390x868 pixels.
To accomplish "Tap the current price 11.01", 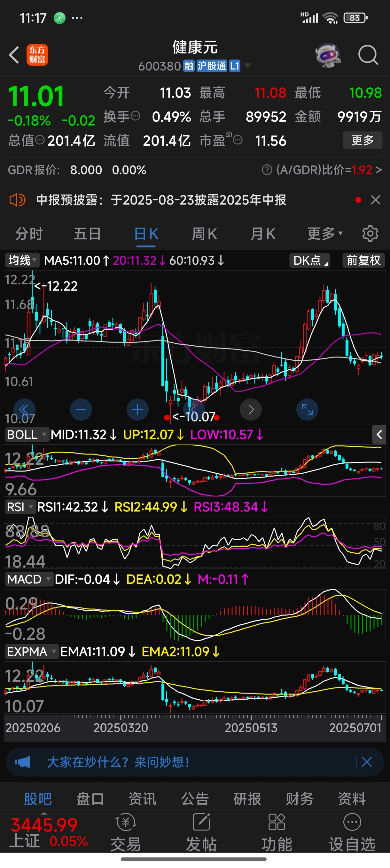I will click(36, 96).
